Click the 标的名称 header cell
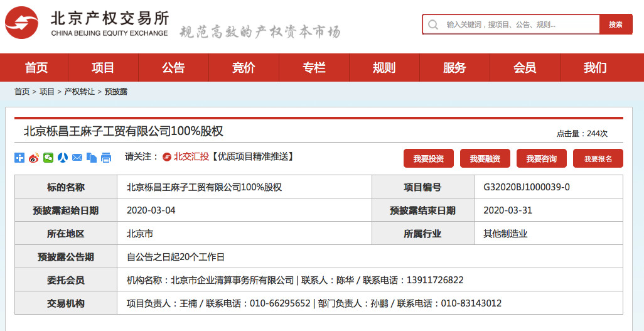644x331 pixels. click(66, 187)
